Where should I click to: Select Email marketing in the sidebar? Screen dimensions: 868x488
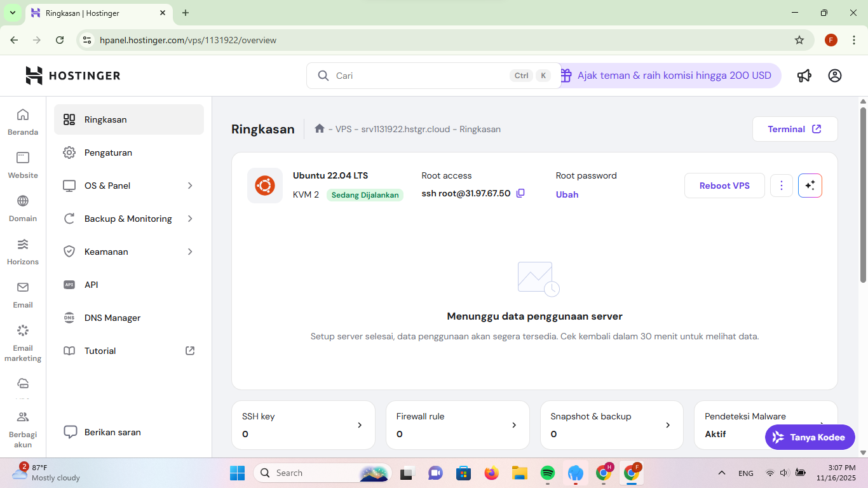pyautogui.click(x=22, y=343)
